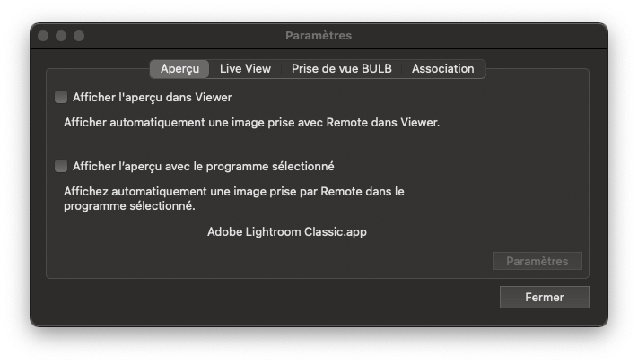Click the empty title bar area right of the title

coord(478,36)
